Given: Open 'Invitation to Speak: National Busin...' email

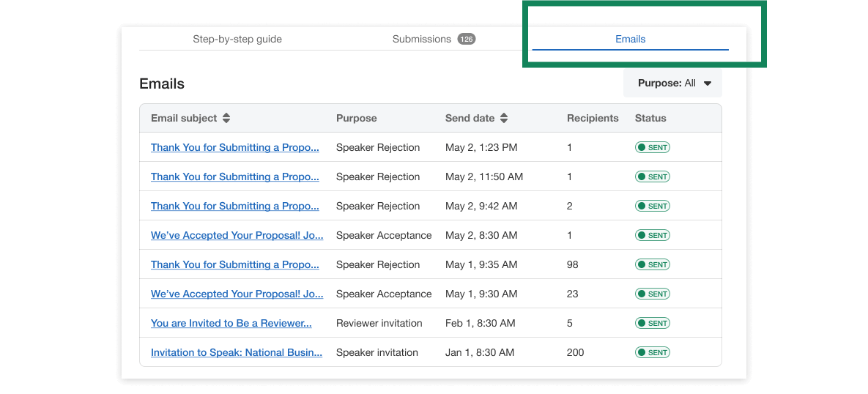Looking at the screenshot, I should [x=237, y=352].
